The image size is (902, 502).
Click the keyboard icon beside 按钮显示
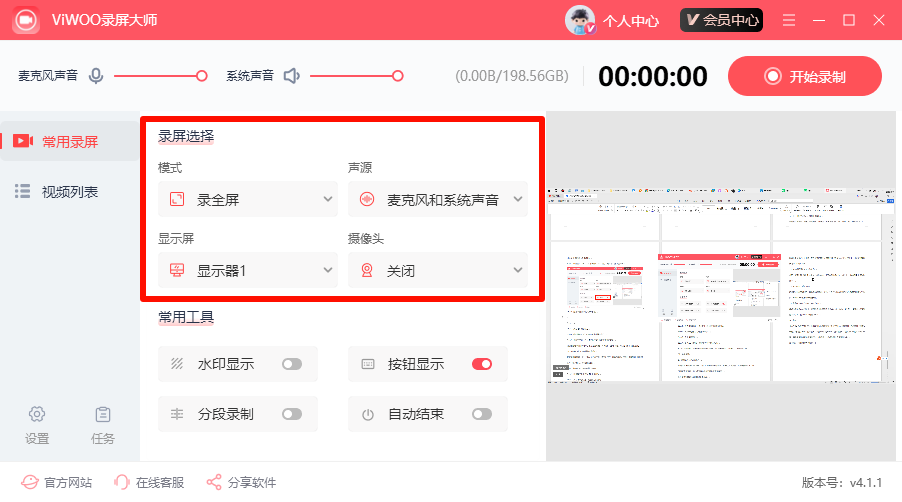(x=368, y=364)
